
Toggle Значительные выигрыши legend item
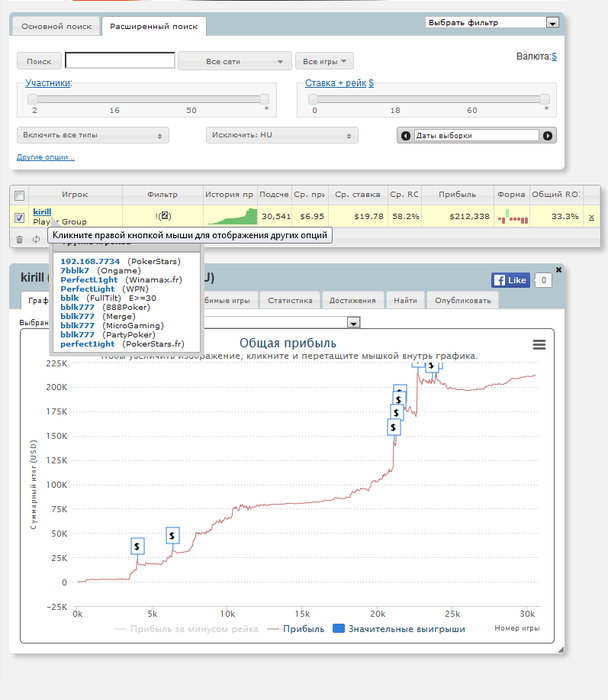pos(398,629)
